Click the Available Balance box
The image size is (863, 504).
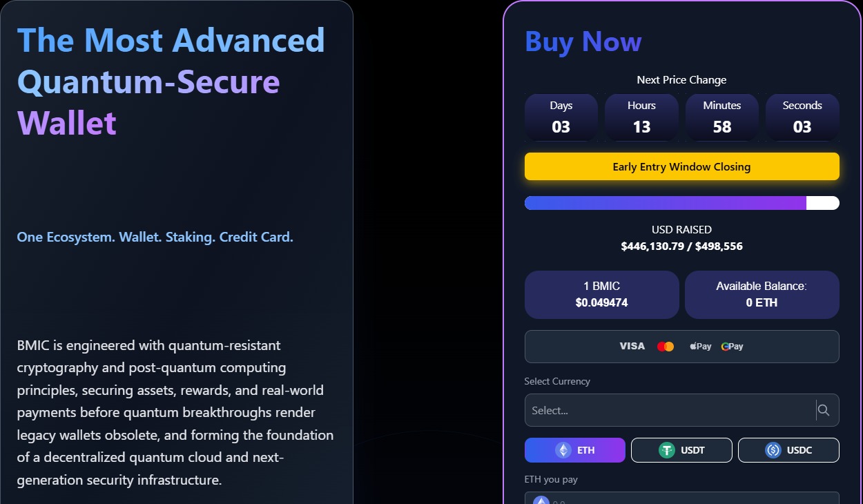point(762,295)
